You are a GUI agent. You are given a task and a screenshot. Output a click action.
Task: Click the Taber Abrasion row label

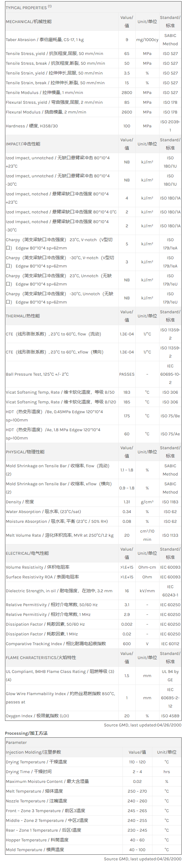(x=45, y=40)
